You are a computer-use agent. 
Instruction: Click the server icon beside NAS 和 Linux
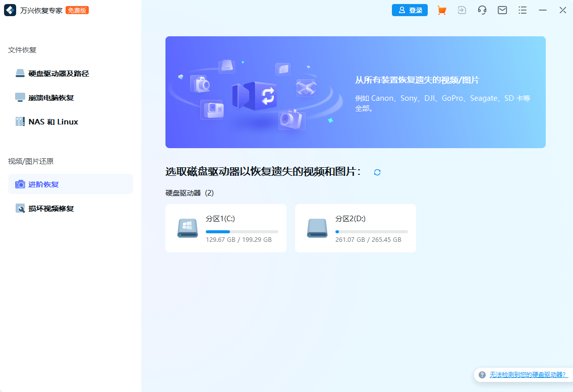[20, 121]
